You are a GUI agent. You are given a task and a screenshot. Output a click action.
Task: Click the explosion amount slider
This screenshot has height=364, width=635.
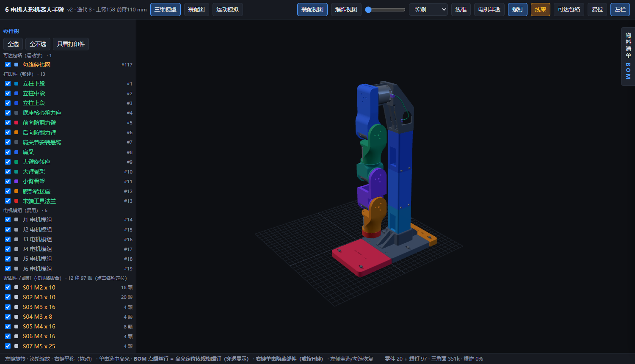(385, 9)
